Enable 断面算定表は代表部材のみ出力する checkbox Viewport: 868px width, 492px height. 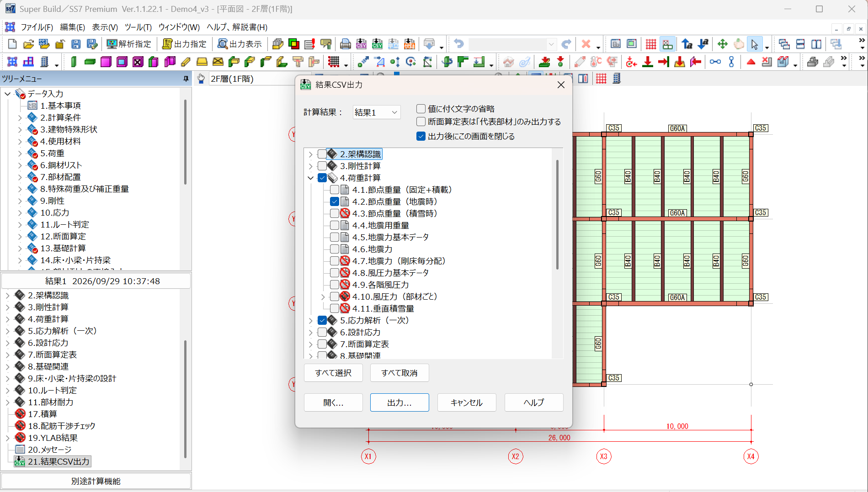tap(421, 122)
